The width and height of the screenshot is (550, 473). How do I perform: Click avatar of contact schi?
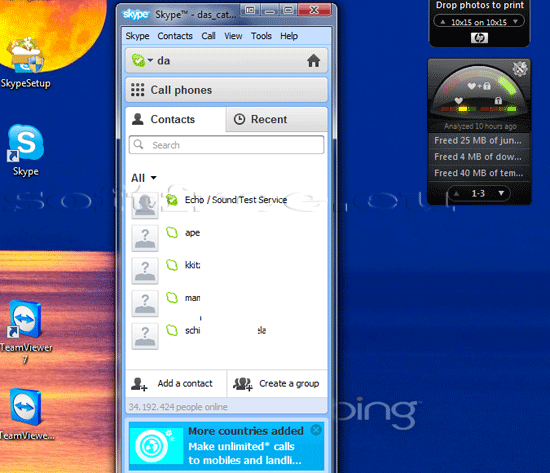pyautogui.click(x=145, y=336)
